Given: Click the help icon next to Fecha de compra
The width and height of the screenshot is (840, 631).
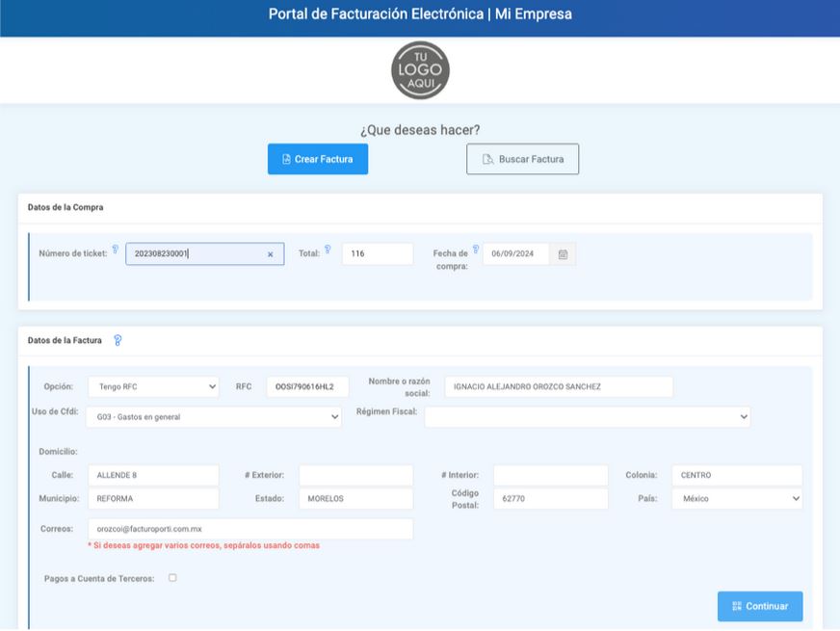Looking at the screenshot, I should [x=477, y=247].
